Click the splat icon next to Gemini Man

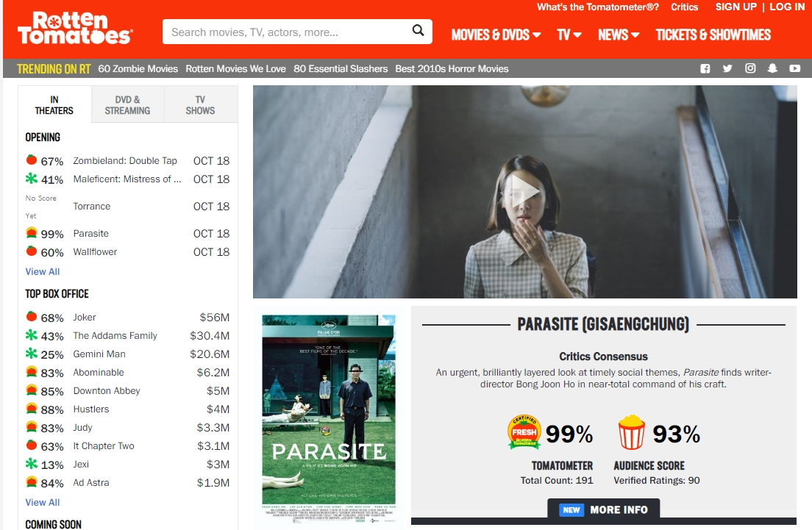pyautogui.click(x=32, y=353)
